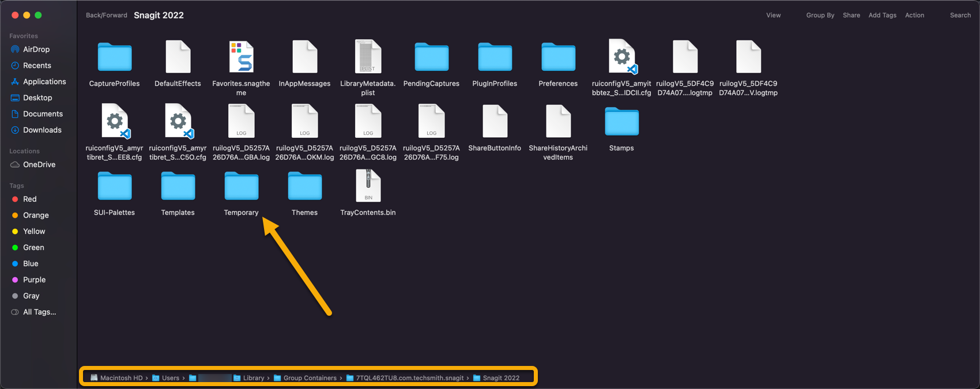Open the Stamps folder

pos(622,122)
